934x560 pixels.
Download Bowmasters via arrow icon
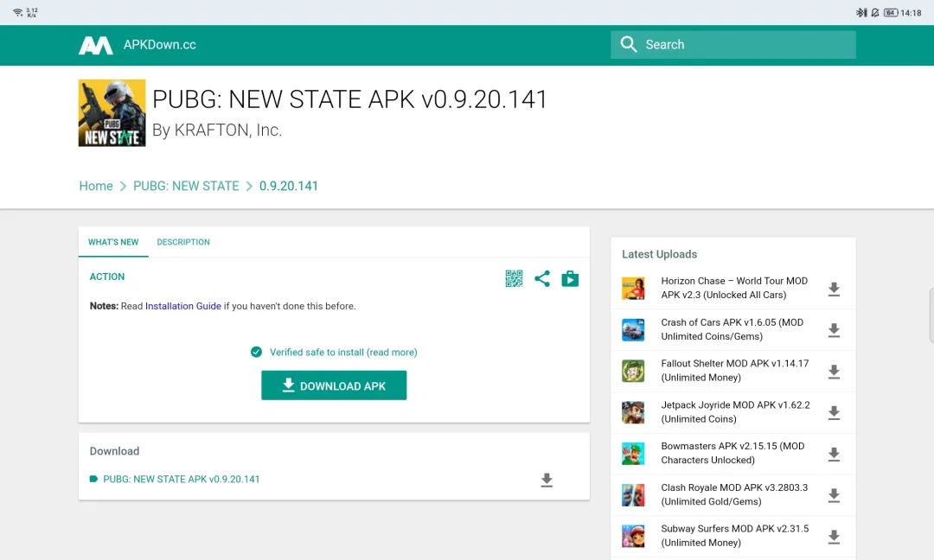coord(834,454)
